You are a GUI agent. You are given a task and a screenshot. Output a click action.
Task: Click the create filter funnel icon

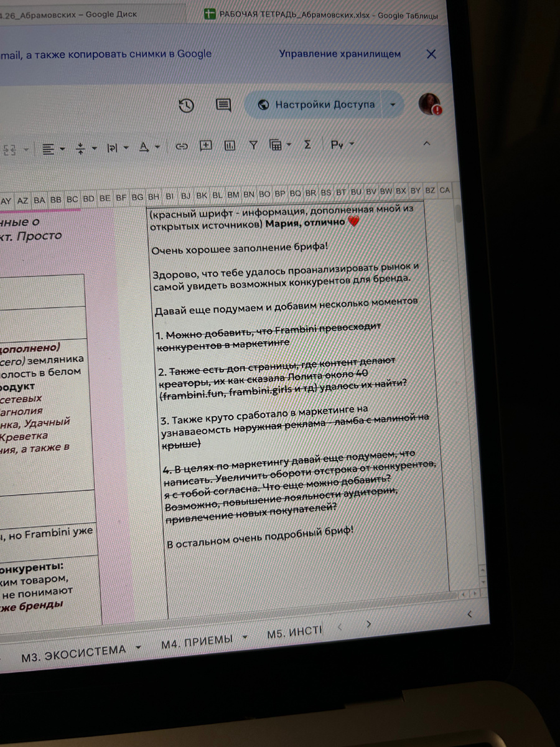(253, 145)
